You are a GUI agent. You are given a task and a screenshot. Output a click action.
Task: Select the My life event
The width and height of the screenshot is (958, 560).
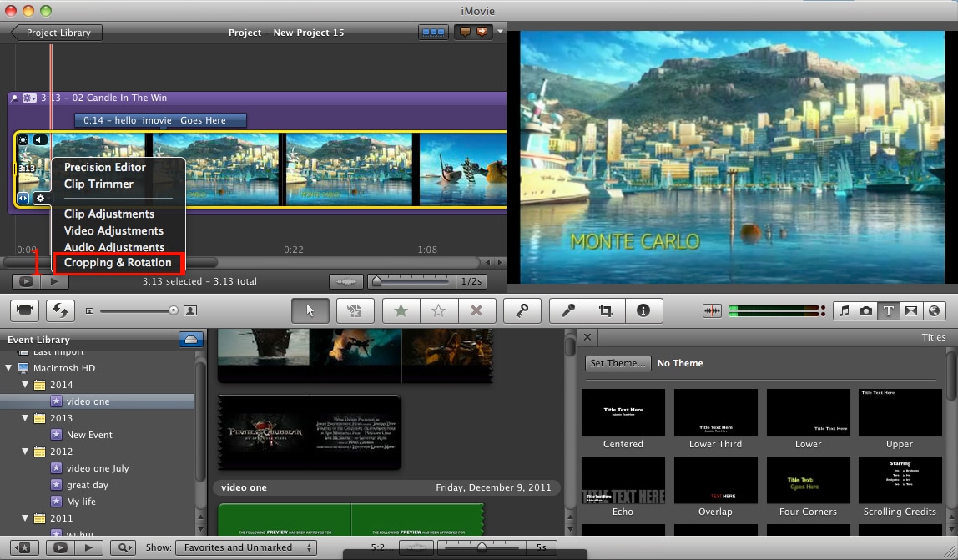point(81,502)
